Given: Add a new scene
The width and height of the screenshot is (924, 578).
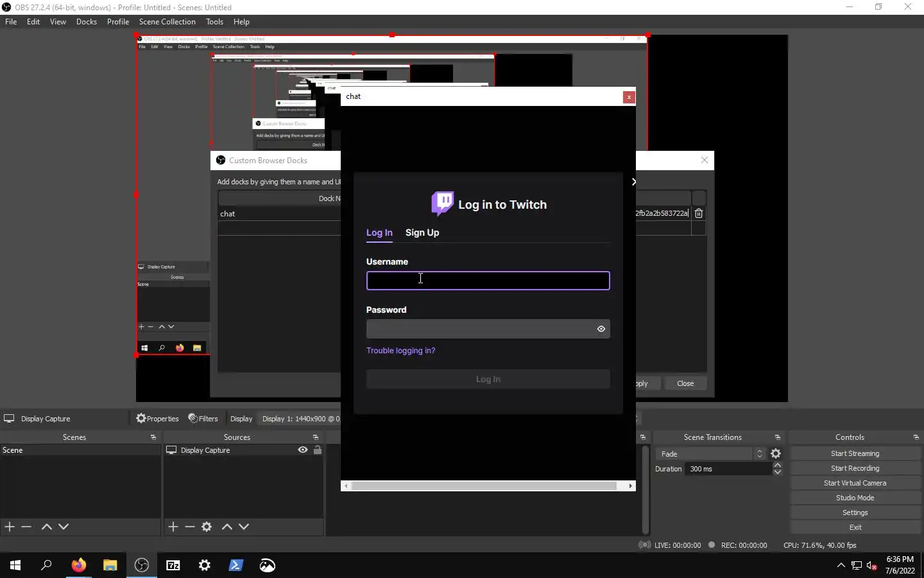Looking at the screenshot, I should coord(10,527).
